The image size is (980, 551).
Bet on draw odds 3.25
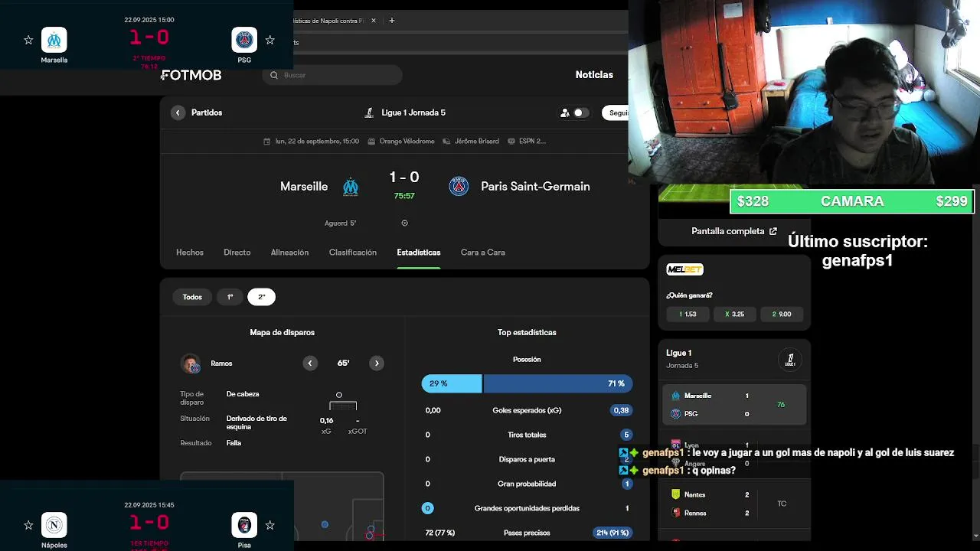tap(735, 314)
